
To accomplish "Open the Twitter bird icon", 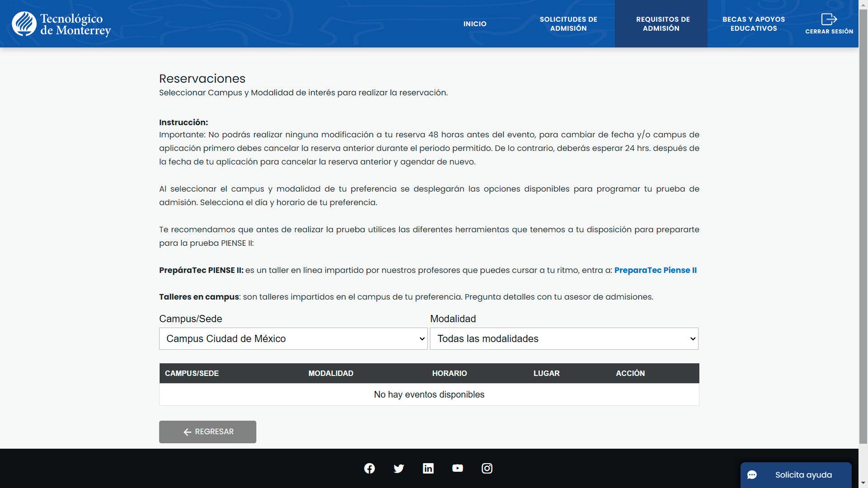I will (399, 469).
